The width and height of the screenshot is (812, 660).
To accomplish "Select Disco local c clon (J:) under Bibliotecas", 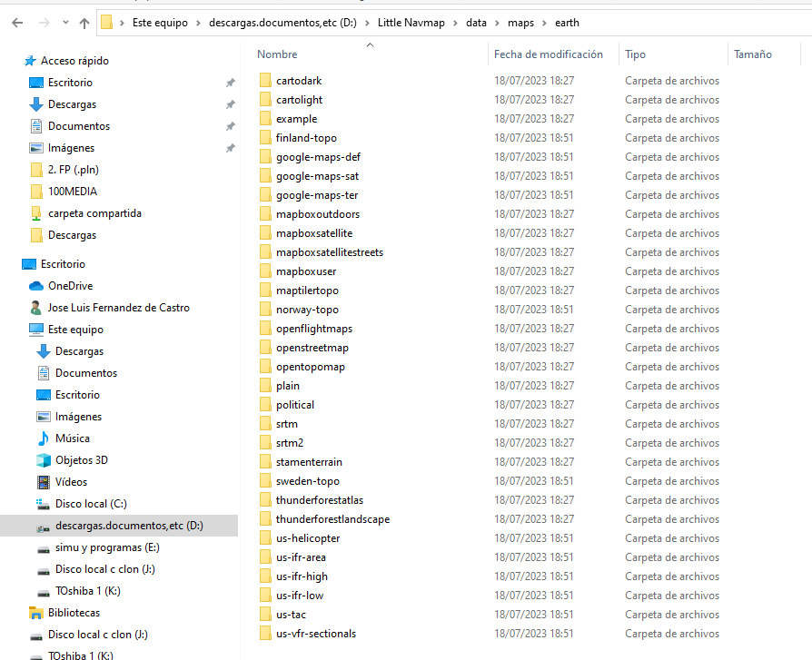I will click(98, 635).
